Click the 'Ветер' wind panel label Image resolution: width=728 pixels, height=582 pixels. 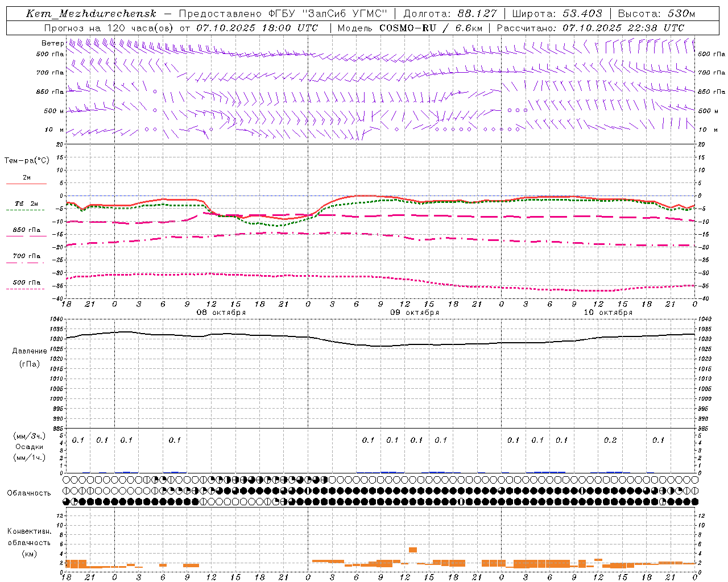click(x=52, y=43)
